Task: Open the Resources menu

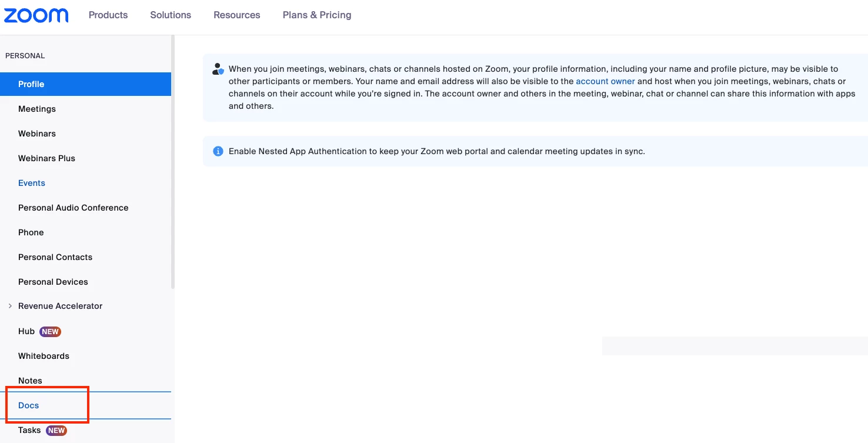Action: pos(237,15)
